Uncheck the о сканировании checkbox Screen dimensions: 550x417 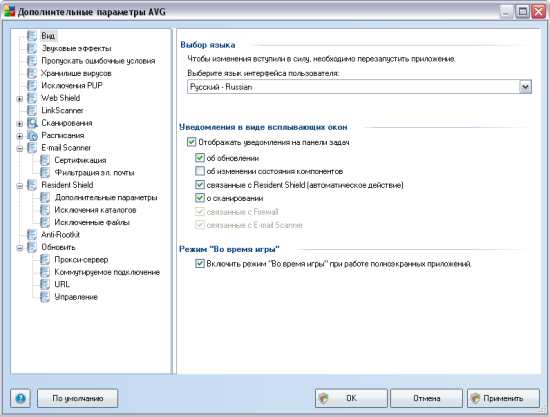coord(200,198)
